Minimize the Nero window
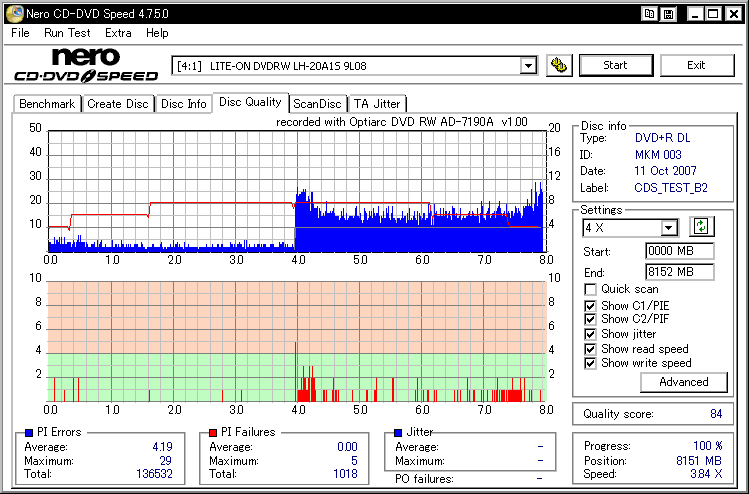The height and width of the screenshot is (494, 749). [695, 14]
